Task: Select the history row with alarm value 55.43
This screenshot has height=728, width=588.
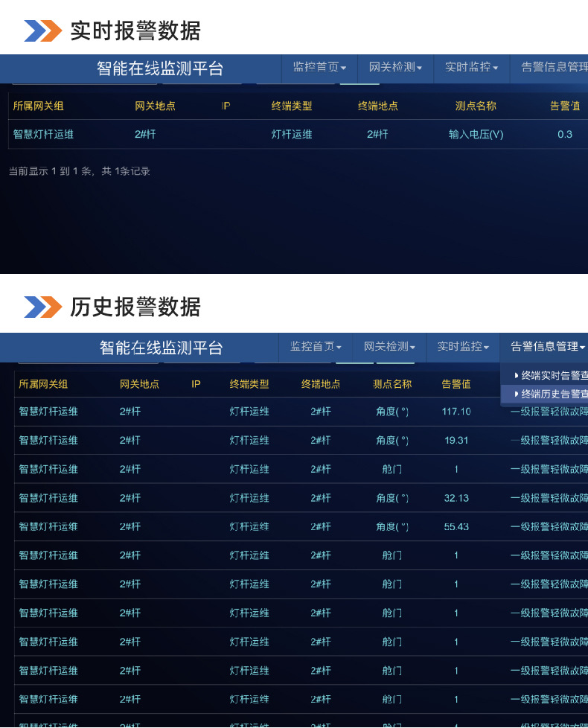Action: coord(298,526)
